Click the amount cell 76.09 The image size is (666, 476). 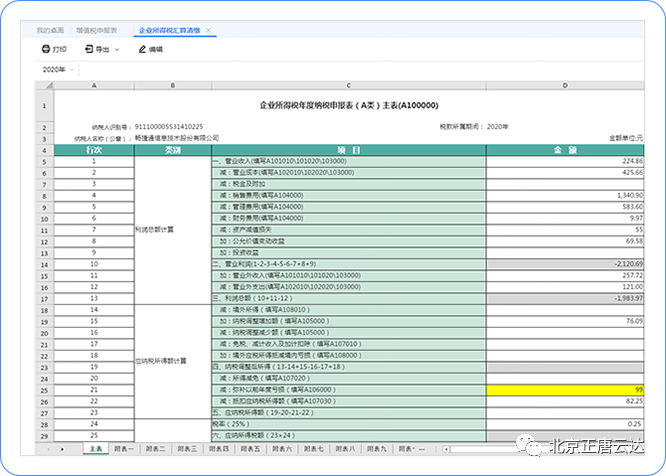(x=565, y=321)
